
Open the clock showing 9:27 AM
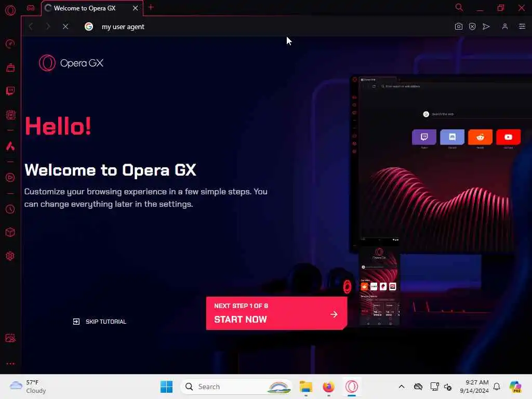pyautogui.click(x=474, y=387)
